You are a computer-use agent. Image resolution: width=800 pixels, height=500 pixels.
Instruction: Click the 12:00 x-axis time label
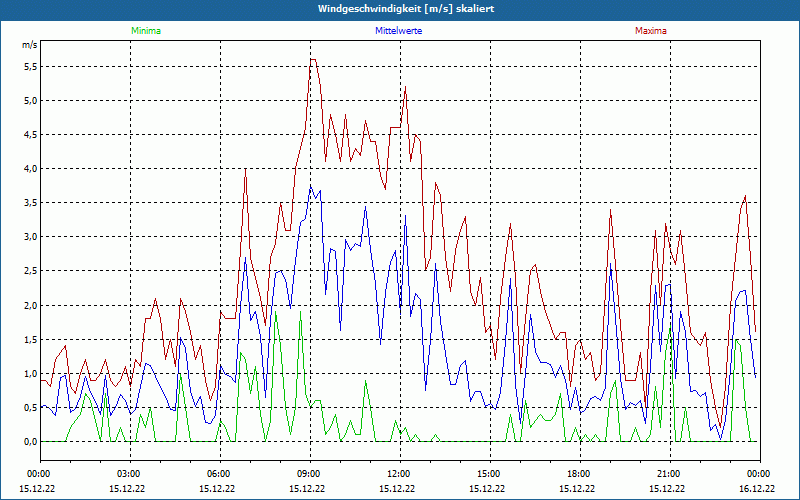click(398, 474)
